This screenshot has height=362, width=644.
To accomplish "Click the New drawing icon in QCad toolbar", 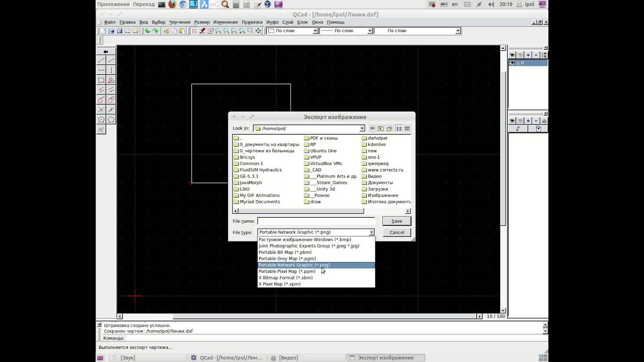I will click(x=103, y=31).
